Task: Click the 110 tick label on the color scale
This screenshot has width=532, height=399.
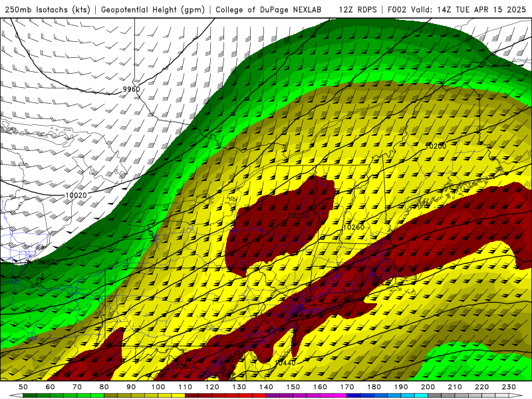Action: [186, 387]
